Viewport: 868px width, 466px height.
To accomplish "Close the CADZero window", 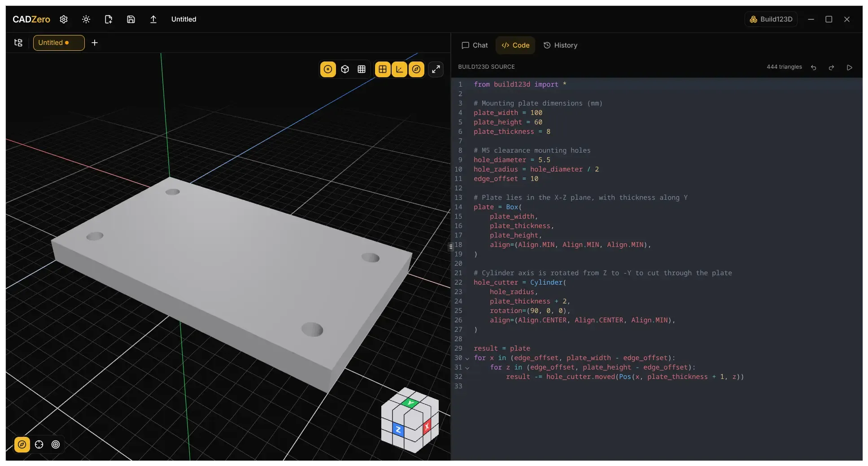I will (847, 19).
